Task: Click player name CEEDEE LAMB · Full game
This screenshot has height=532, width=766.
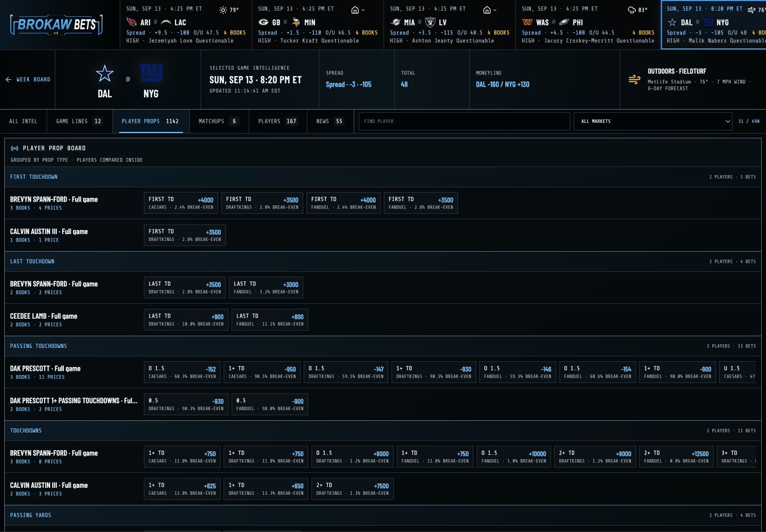Action: click(44, 316)
